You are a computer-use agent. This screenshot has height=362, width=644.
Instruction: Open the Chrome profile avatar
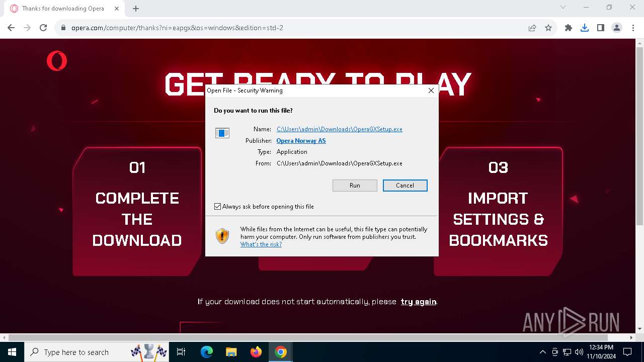coord(617,28)
